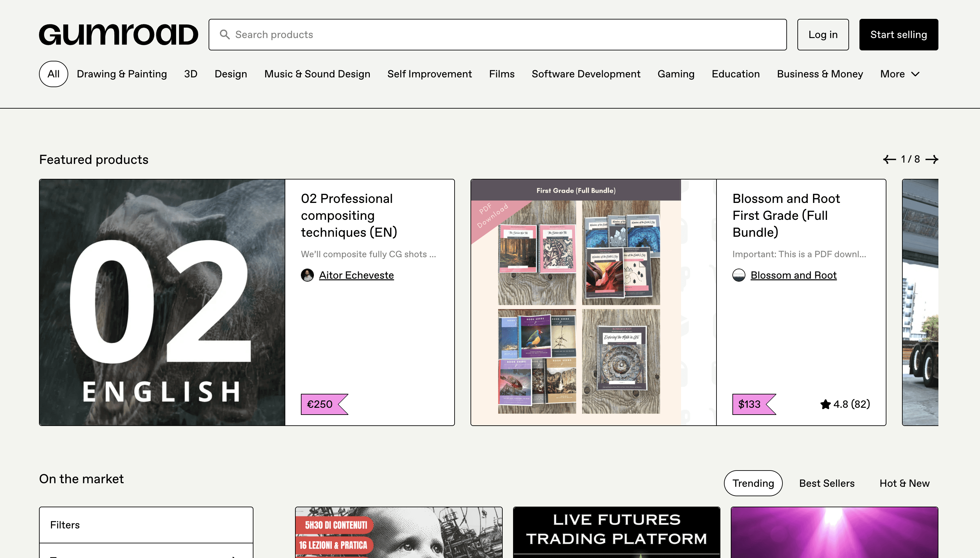Click the Gumroad logo
This screenshot has height=558, width=980.
click(118, 34)
